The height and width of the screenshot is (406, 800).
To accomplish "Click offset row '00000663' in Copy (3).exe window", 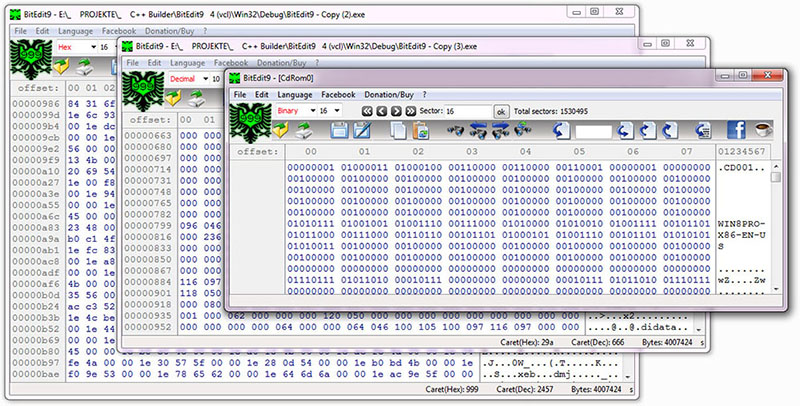I will click(148, 136).
